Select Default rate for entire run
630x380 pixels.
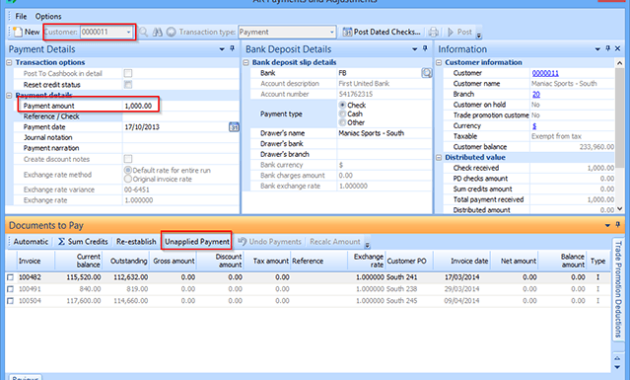128,170
